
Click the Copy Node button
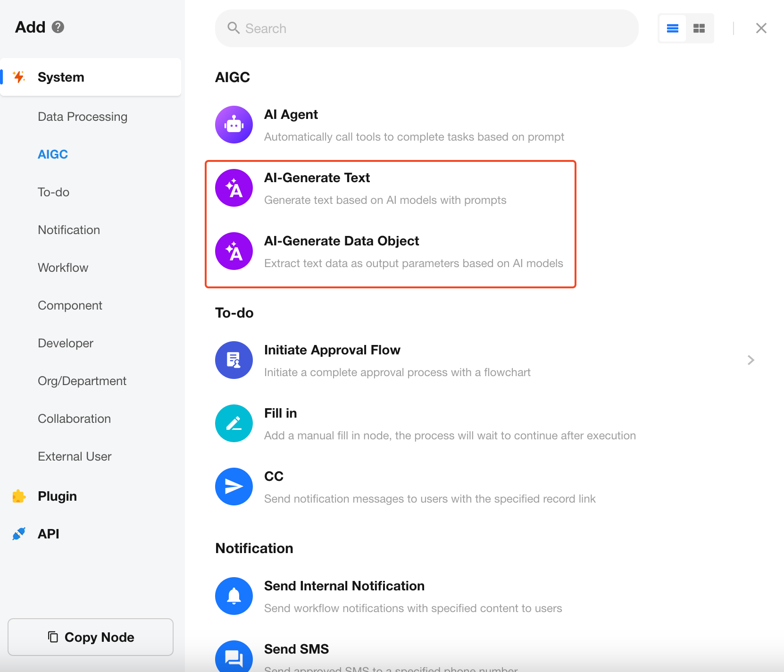[91, 637]
